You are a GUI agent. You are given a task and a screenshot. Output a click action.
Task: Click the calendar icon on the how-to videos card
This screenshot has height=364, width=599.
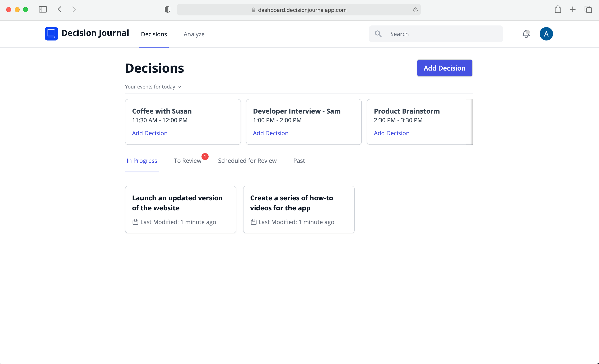[254, 222]
